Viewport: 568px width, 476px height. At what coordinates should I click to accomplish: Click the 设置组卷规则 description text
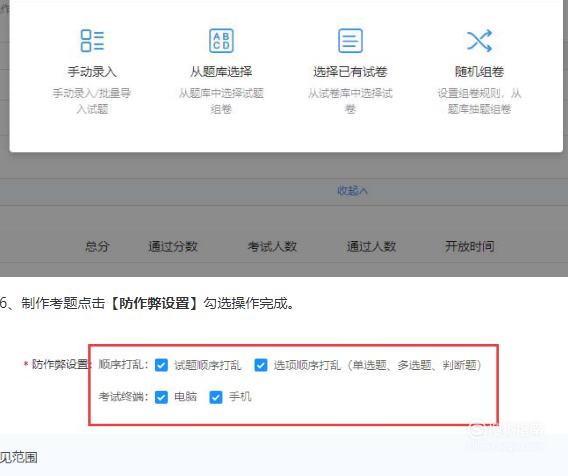479,101
